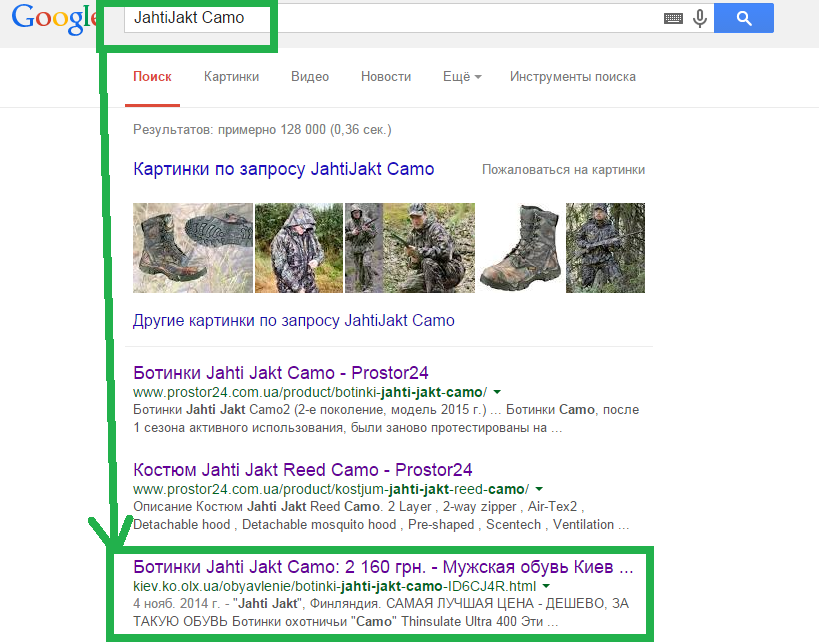The width and height of the screenshot is (819, 642).
Task: Open thumbnail of person in hooded camo suit
Action: [x=298, y=248]
